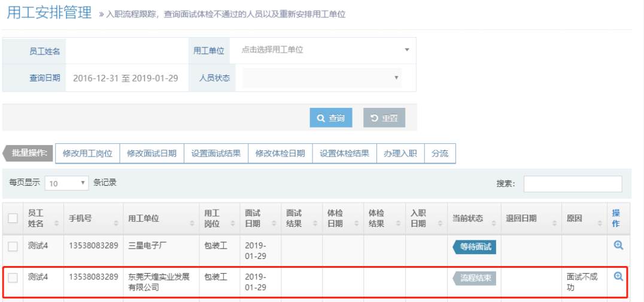Check the box for 三星电子厂 row
Viewport: 644px width, 302px height.
click(13, 245)
